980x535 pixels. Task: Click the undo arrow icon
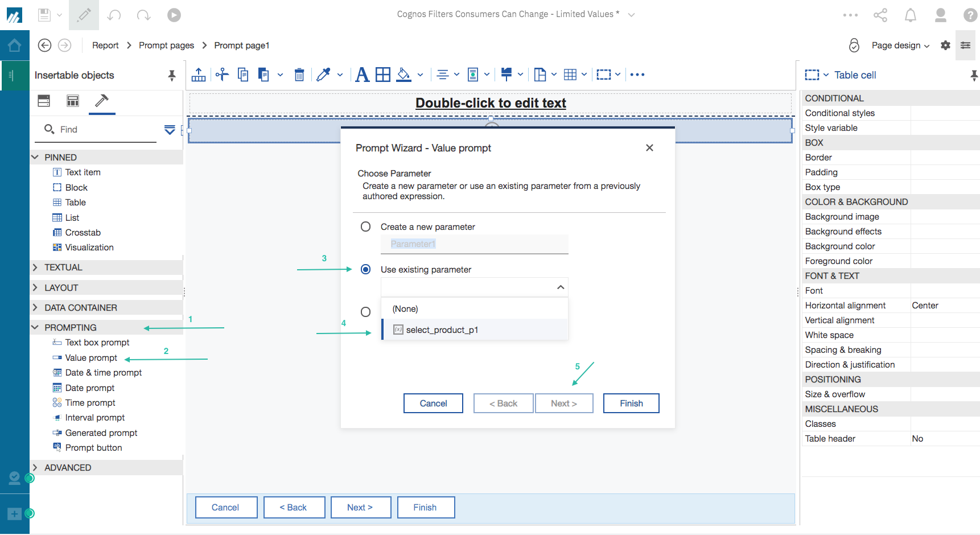[114, 15]
